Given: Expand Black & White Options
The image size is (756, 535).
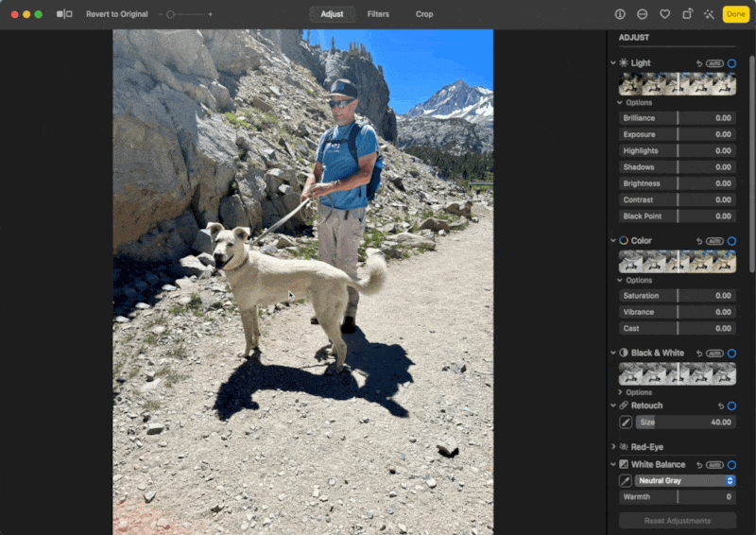Looking at the screenshot, I should click(620, 392).
